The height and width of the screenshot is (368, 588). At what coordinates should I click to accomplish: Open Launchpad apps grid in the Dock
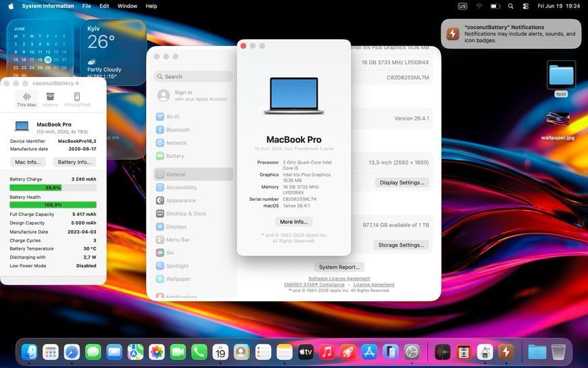click(51, 352)
